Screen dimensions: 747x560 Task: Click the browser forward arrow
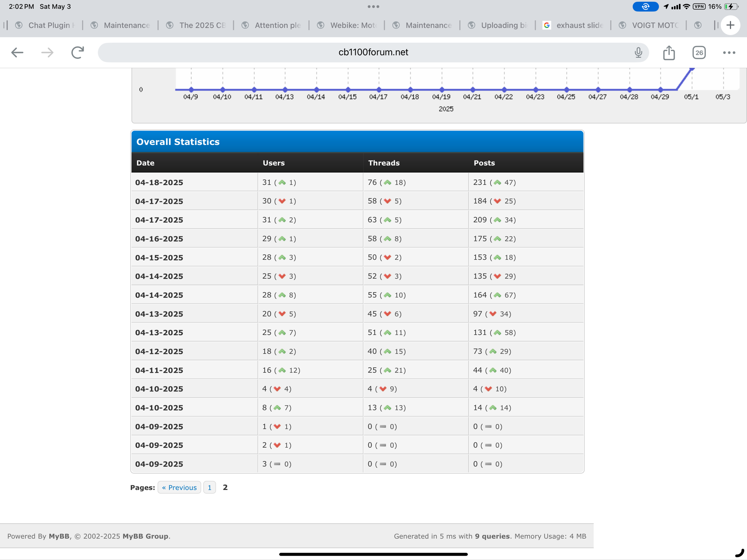coord(47,53)
